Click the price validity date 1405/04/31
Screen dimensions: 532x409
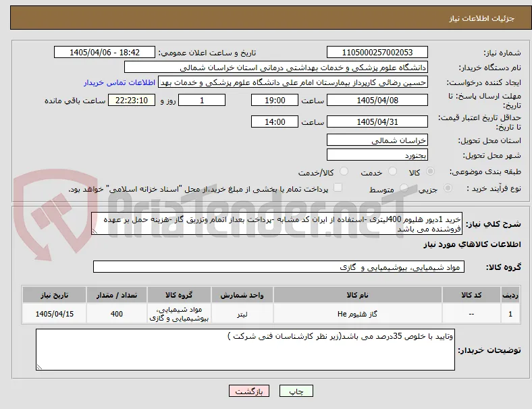377,121
